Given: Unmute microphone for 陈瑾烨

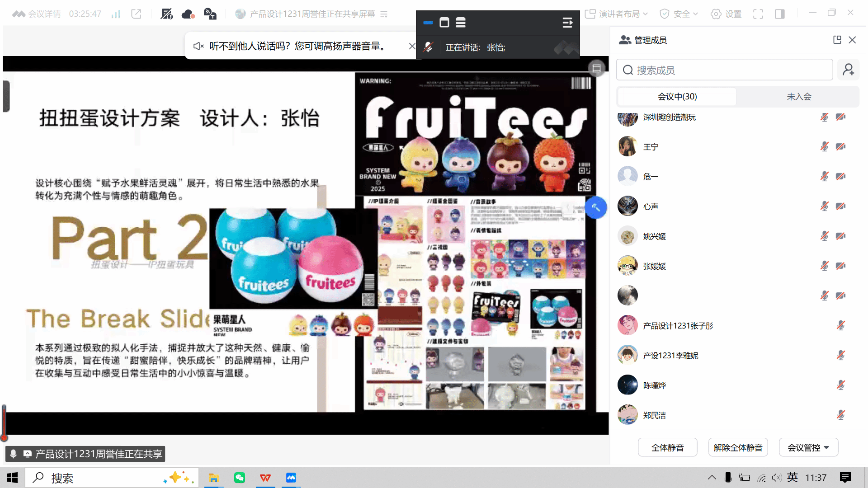Looking at the screenshot, I should point(840,385).
